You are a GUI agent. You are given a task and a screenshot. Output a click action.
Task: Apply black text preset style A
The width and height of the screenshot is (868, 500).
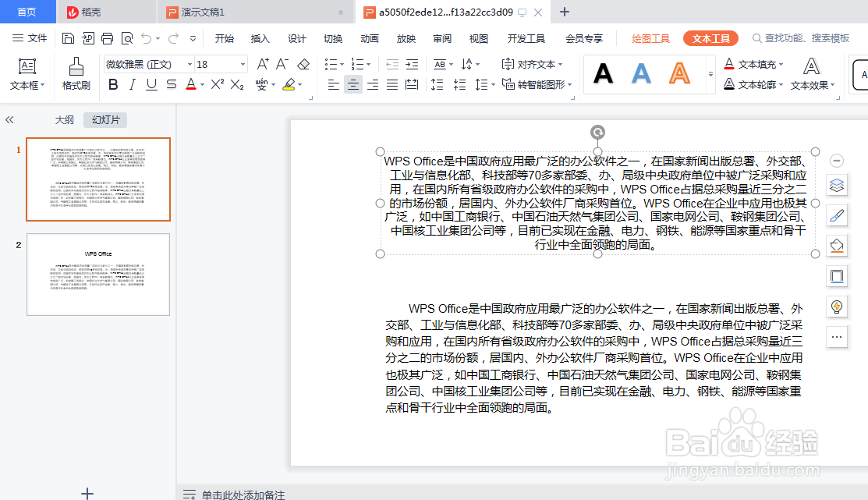click(603, 73)
